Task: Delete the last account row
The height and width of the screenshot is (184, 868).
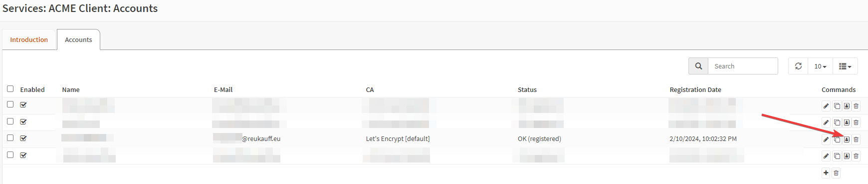Action: [x=856, y=156]
